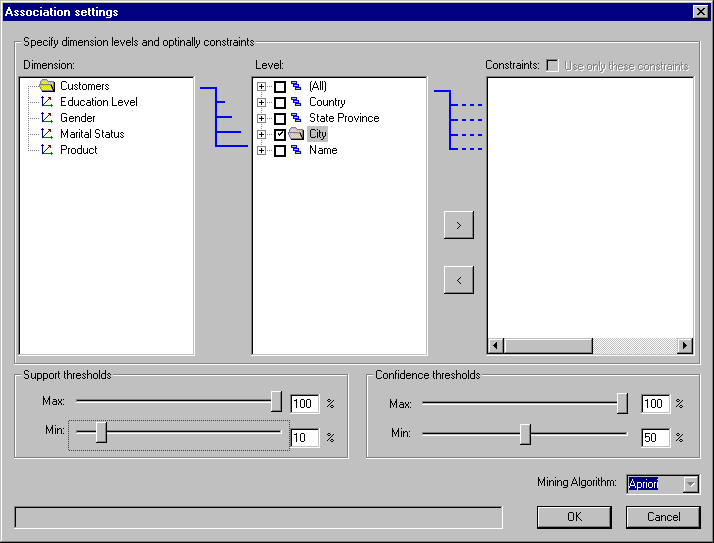Open the Mining Algorithm dropdown
714x543 pixels.
tap(691, 484)
